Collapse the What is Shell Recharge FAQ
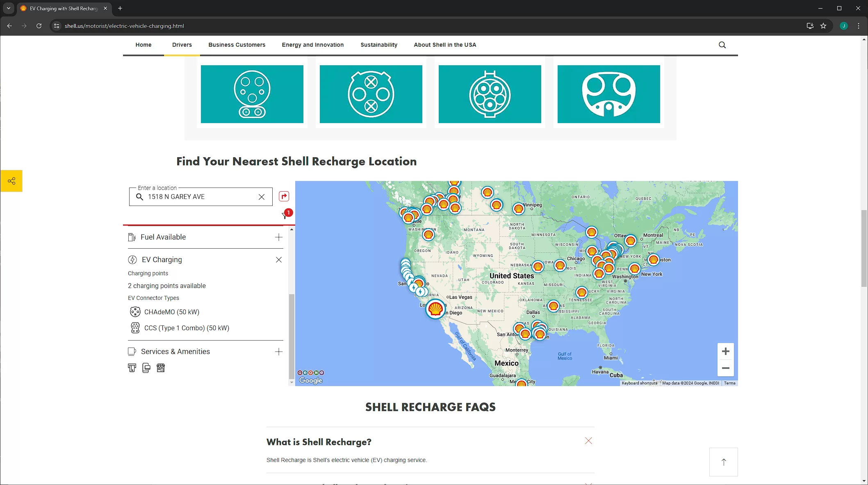 tap(588, 441)
